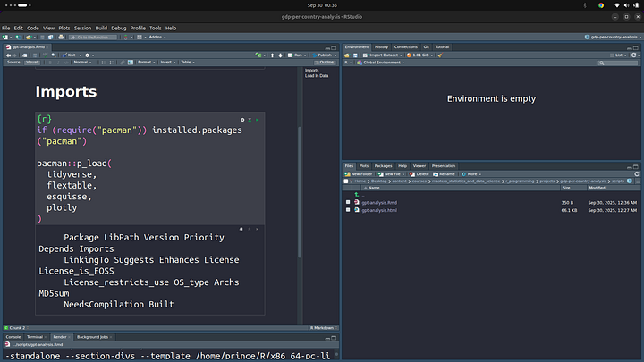
Task: Click the Print icon in main toolbar
Action: coord(61,37)
